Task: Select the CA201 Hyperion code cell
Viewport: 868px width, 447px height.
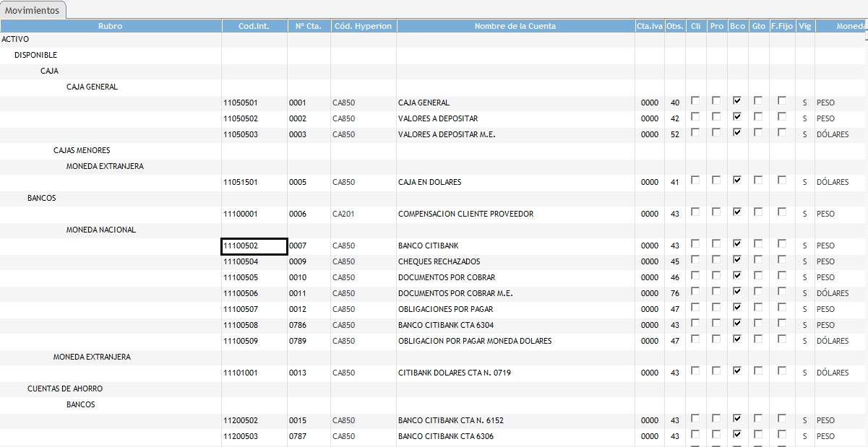Action: point(344,214)
